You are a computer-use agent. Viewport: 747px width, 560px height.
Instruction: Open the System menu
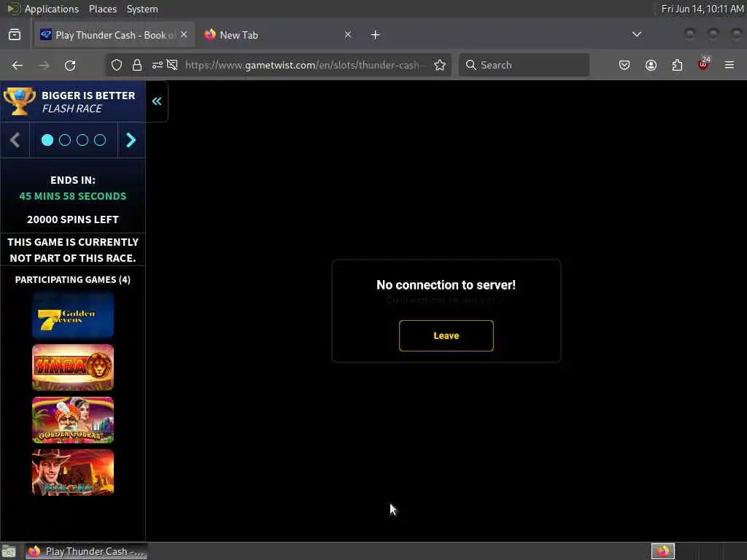[142, 9]
